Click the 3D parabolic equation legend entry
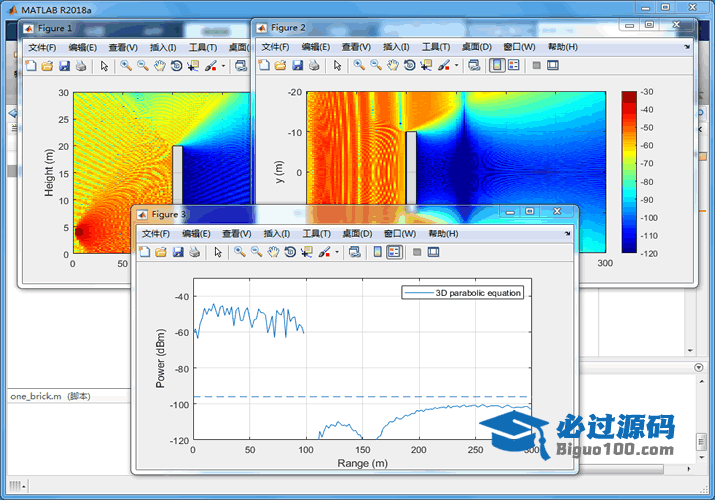Viewport: 715px width, 500px height. coord(463,293)
